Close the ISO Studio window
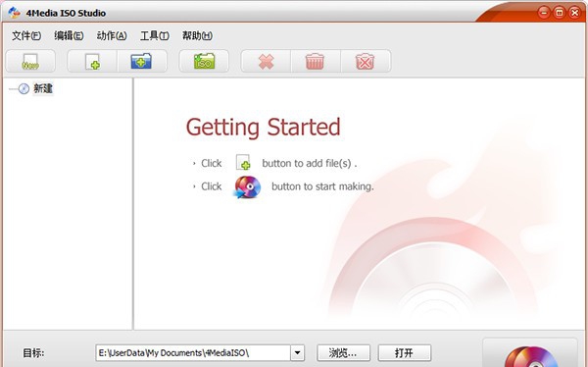The height and width of the screenshot is (367, 588). [x=574, y=13]
